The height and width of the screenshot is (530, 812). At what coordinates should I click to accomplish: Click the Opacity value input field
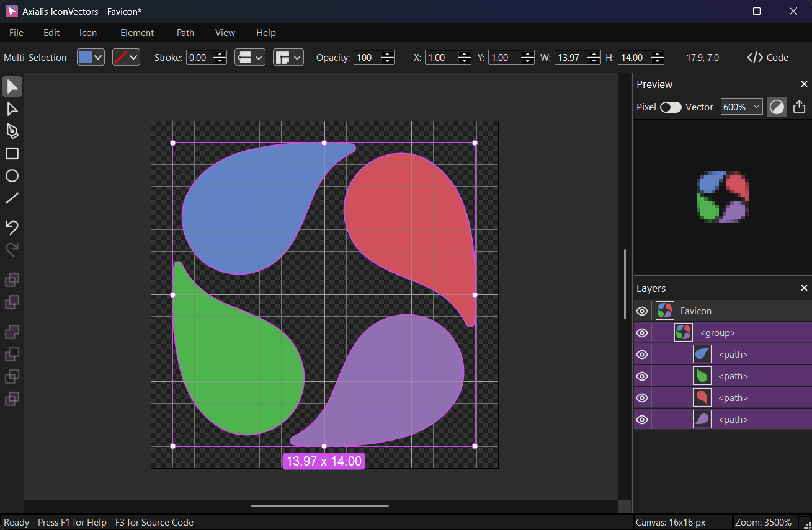tap(366, 58)
